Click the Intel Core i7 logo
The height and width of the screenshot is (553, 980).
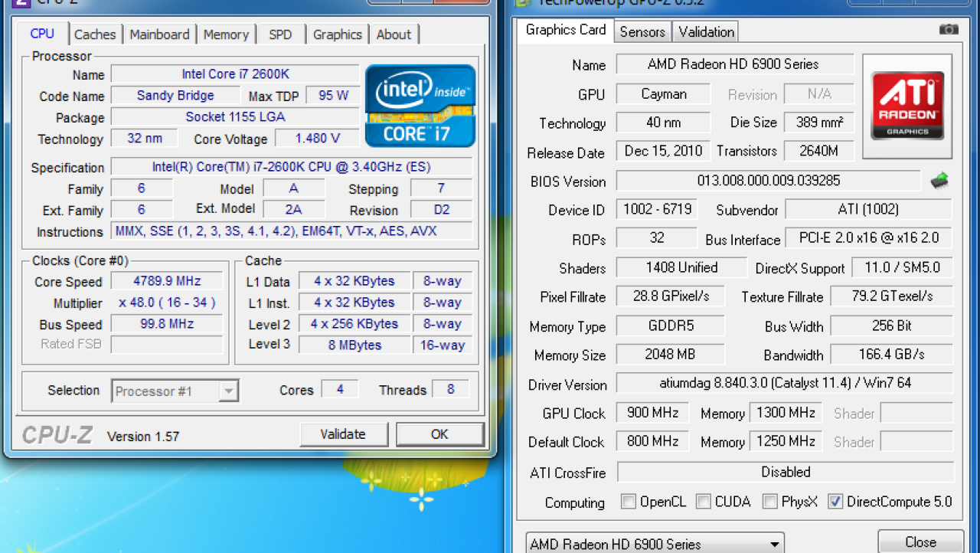pos(420,106)
